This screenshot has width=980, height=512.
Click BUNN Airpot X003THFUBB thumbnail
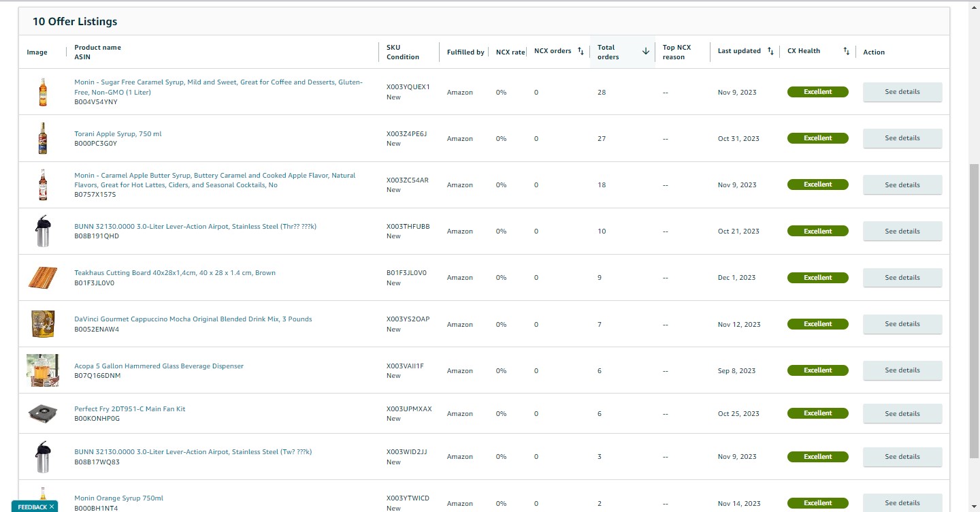point(42,231)
